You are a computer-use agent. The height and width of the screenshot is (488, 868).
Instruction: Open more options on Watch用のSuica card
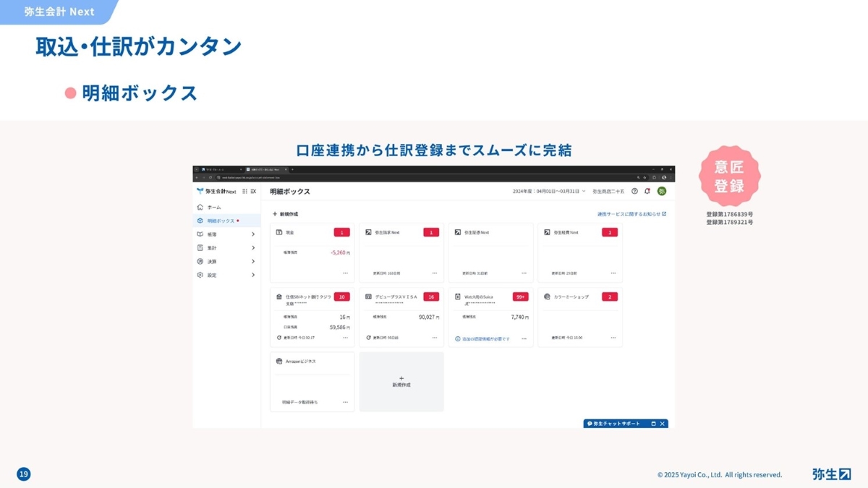coord(524,338)
